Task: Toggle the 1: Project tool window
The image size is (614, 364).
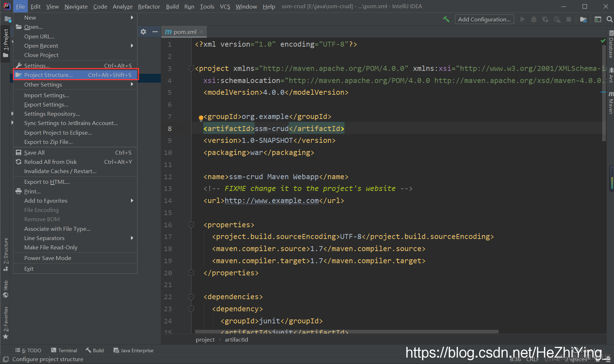Action: [6, 43]
